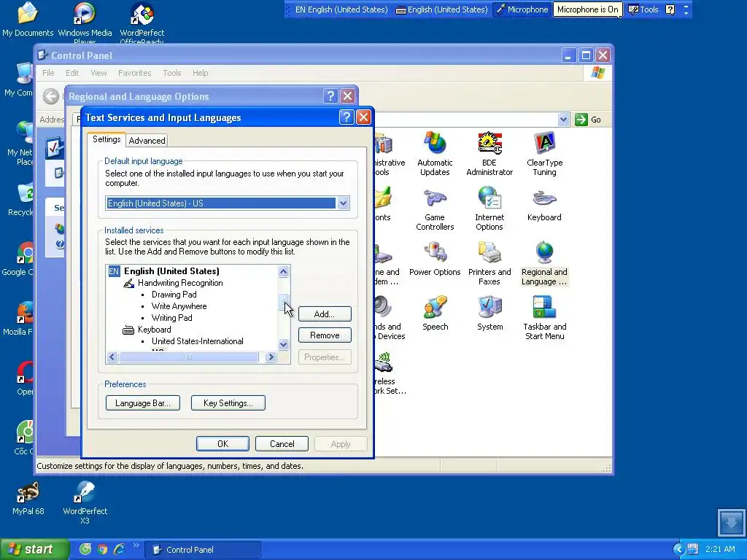Click Control Panel taskbar button
747x560 pixels.
[x=203, y=550]
